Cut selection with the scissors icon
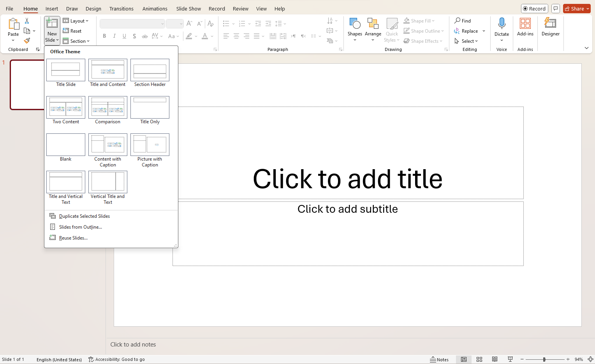Screen dimensions: 595x364 click(26, 21)
